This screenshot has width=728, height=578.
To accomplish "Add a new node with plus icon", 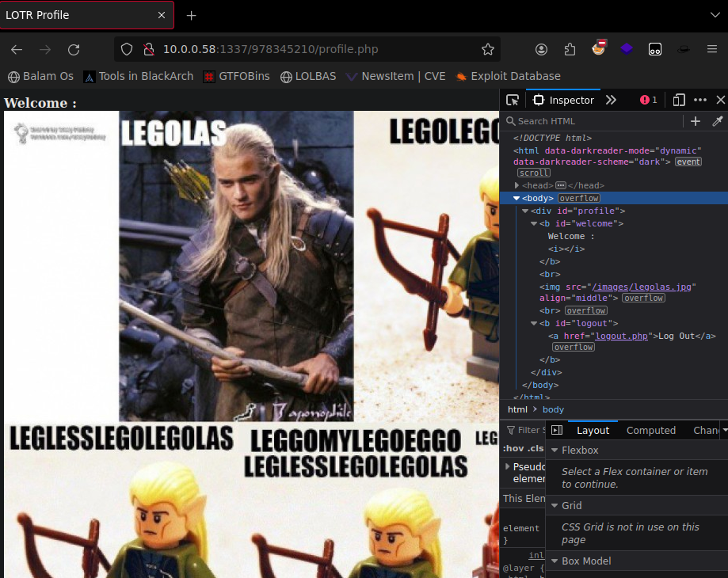I will [x=696, y=121].
